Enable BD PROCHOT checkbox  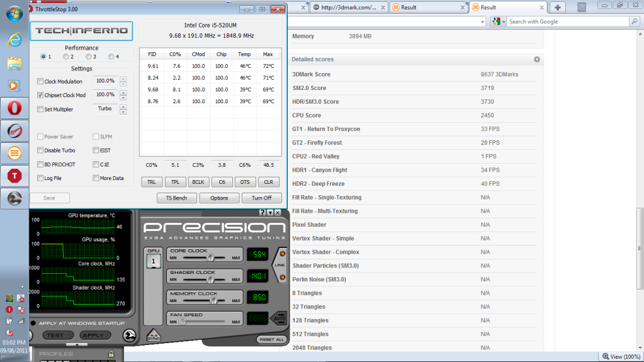pyautogui.click(x=40, y=164)
